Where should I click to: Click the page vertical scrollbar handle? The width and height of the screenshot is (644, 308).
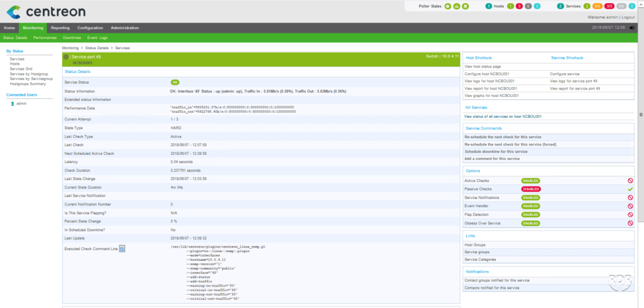point(641,114)
